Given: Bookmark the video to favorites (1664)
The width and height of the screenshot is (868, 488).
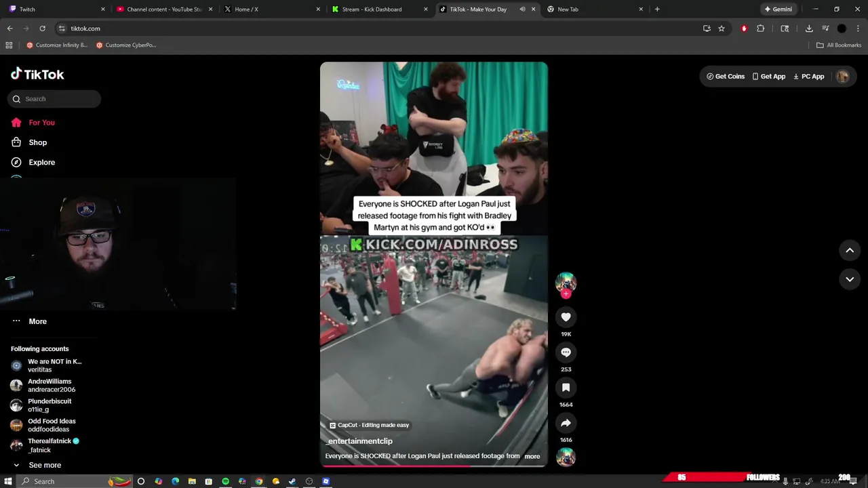Looking at the screenshot, I should click(566, 388).
